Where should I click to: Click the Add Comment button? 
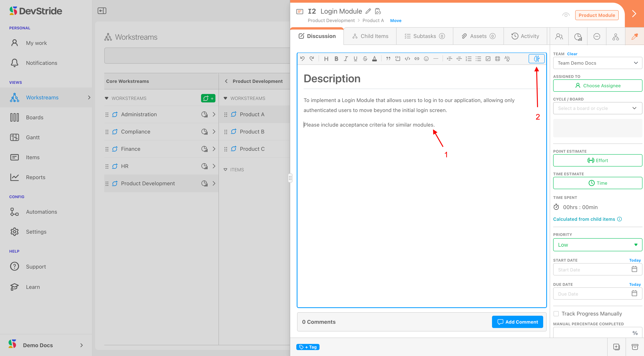[x=517, y=322]
